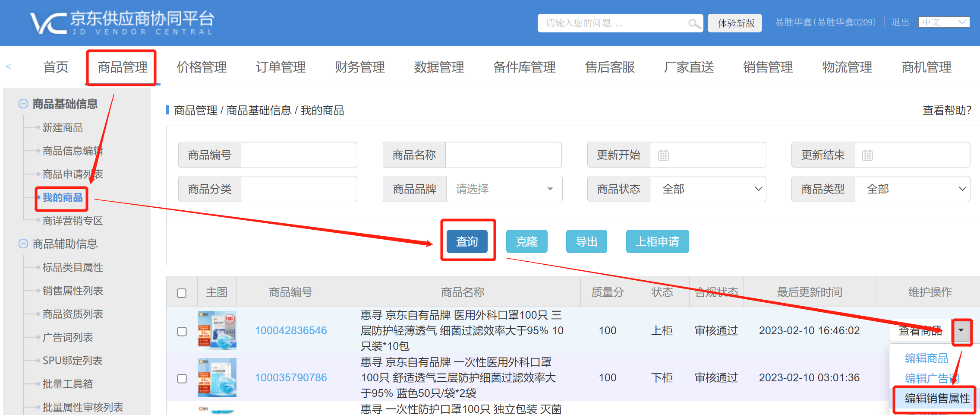Switch to the 数据管理 tab
980x415 pixels.
point(439,67)
